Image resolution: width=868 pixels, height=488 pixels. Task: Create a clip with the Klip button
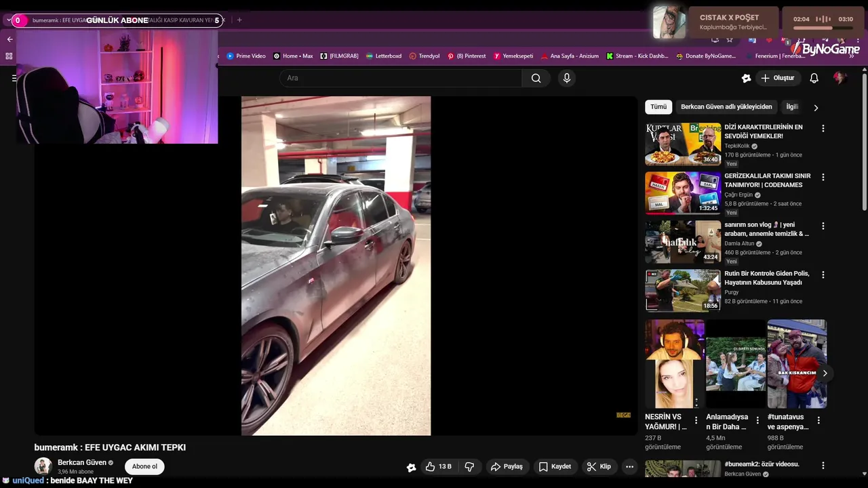(x=599, y=466)
